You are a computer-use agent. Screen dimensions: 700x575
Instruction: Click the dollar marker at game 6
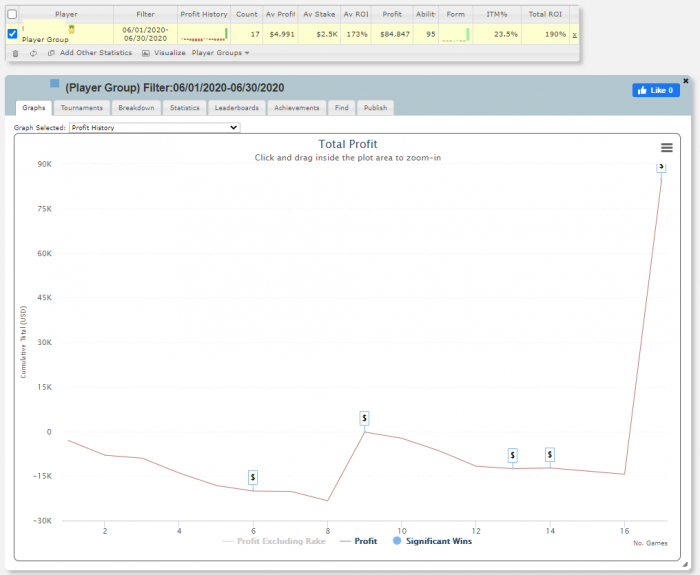(253, 478)
